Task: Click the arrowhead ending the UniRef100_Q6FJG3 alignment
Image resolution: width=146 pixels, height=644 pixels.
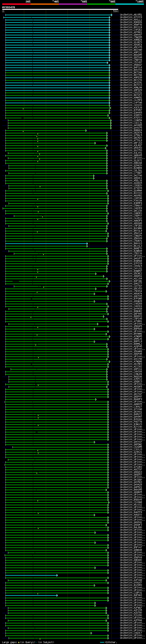Action: coord(95,143)
